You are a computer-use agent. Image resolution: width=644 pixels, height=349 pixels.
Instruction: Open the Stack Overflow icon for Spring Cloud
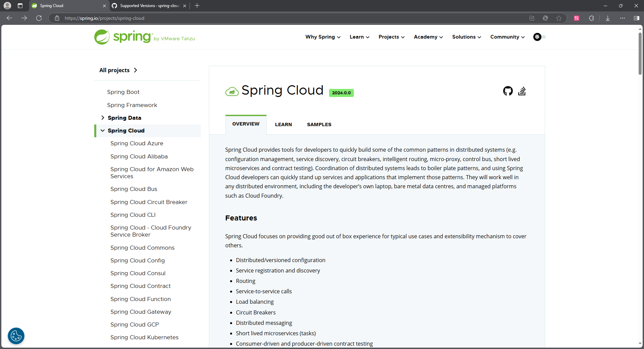522,91
